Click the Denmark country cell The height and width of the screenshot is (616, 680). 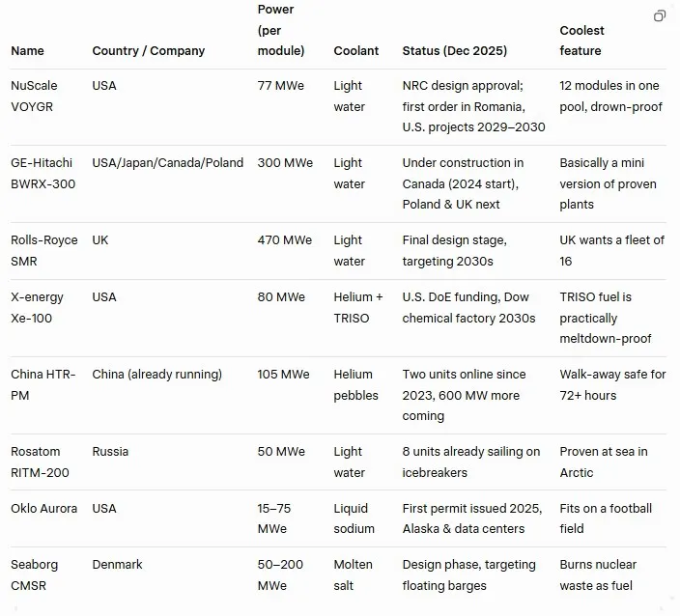pos(117,564)
